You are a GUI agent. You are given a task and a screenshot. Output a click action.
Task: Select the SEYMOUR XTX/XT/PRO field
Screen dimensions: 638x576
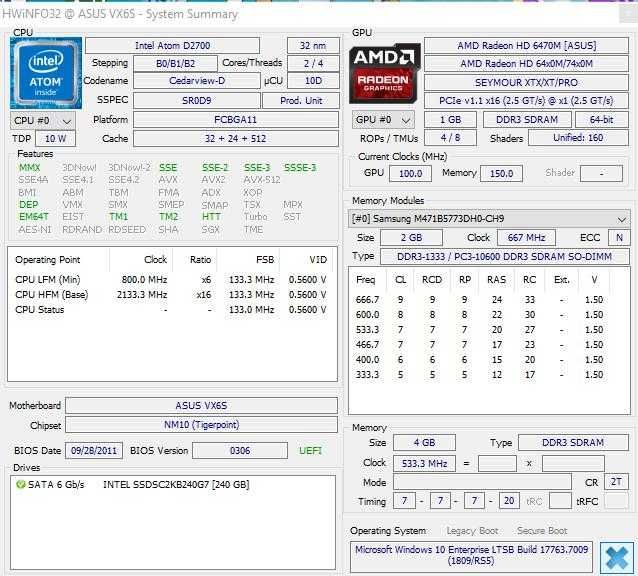click(x=527, y=83)
